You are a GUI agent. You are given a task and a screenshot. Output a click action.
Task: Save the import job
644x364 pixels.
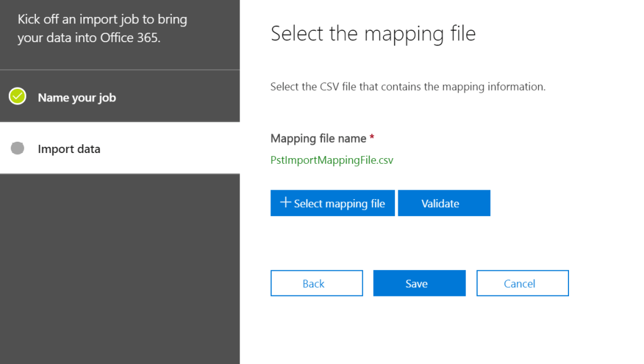click(419, 283)
